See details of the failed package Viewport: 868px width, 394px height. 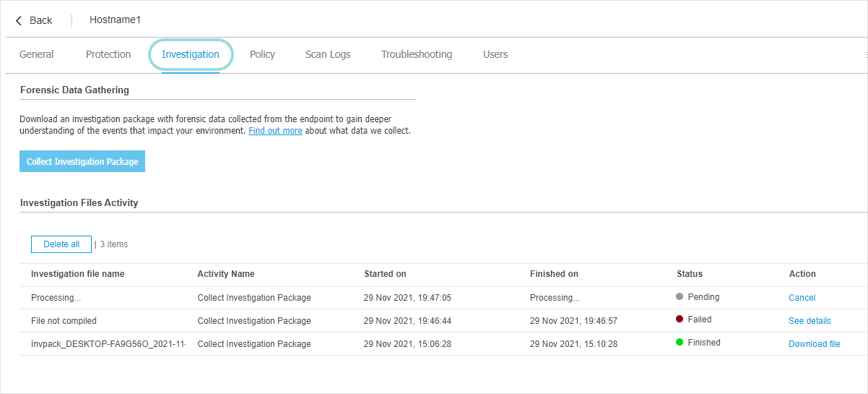810,321
